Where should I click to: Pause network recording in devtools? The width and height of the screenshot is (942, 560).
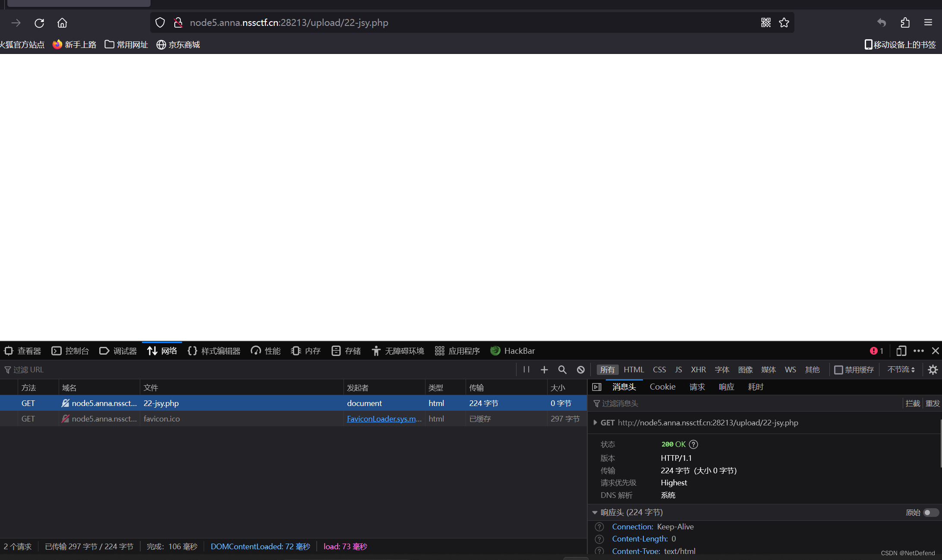coord(526,369)
